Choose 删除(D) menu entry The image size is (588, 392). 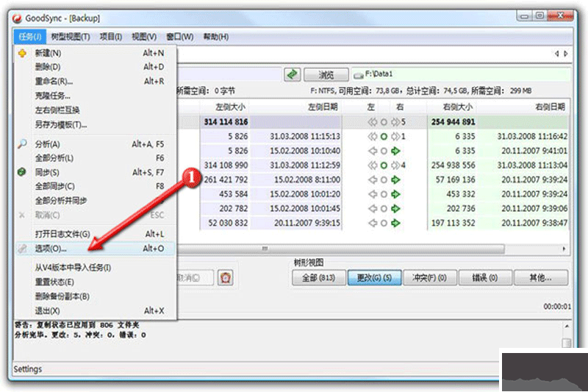(96, 67)
